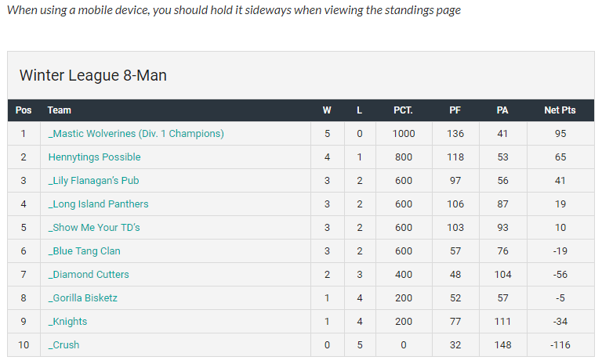Open the Mastic Wolverines team link
Image resolution: width=602 pixels, height=364 pixels.
click(136, 134)
